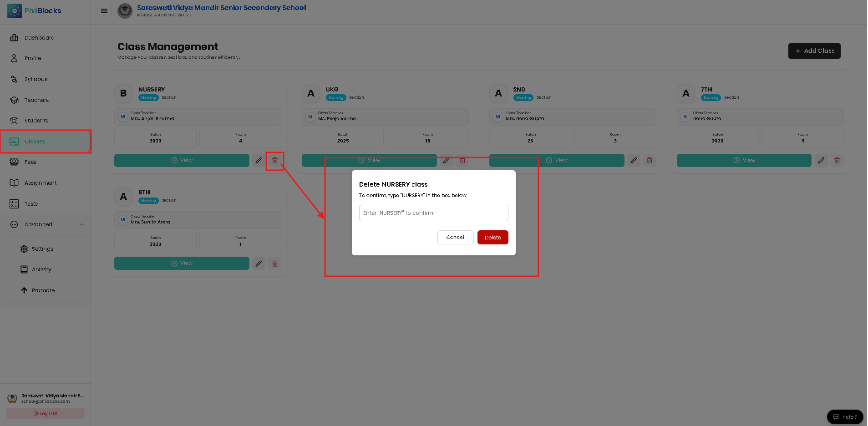This screenshot has height=426, width=868.
Task: View the 7TH class details
Action: pos(744,160)
